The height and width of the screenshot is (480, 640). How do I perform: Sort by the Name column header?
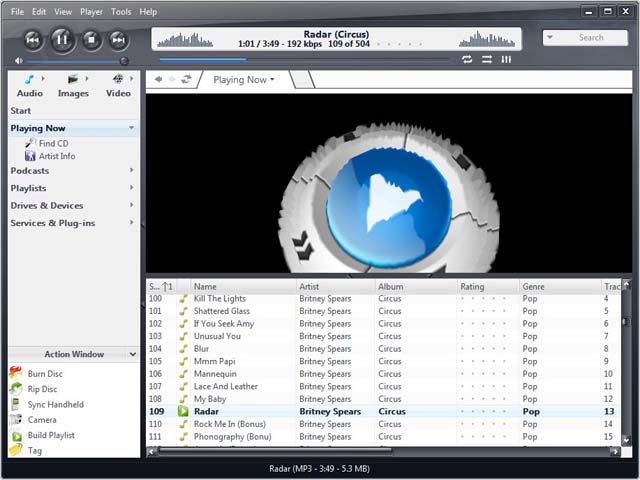click(x=244, y=287)
